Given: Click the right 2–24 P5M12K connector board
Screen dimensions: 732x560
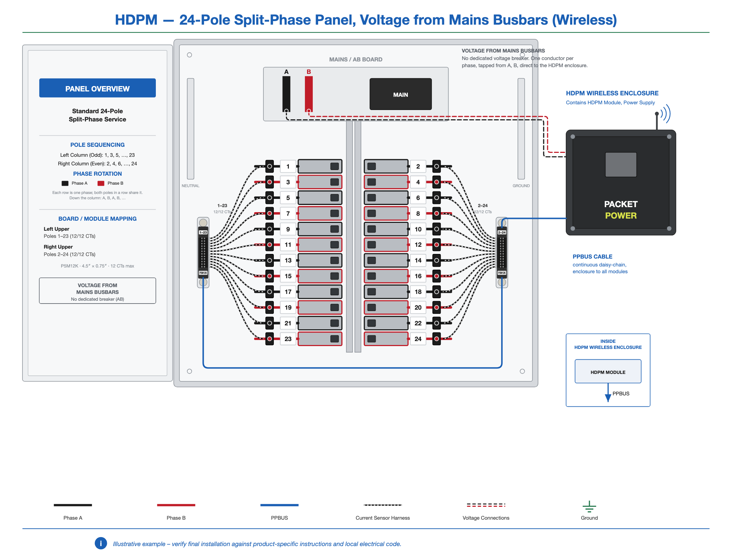Looking at the screenshot, I should coord(502,252).
